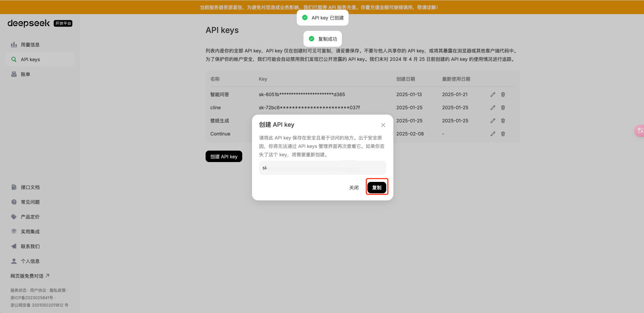Screen dimensions: 644x313
Task: Click the generated API key text field
Action: tap(322, 168)
